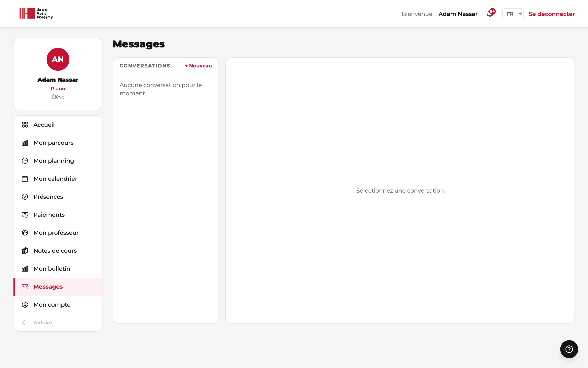
Task: Open Mon parcours menu item
Action: 58,143
